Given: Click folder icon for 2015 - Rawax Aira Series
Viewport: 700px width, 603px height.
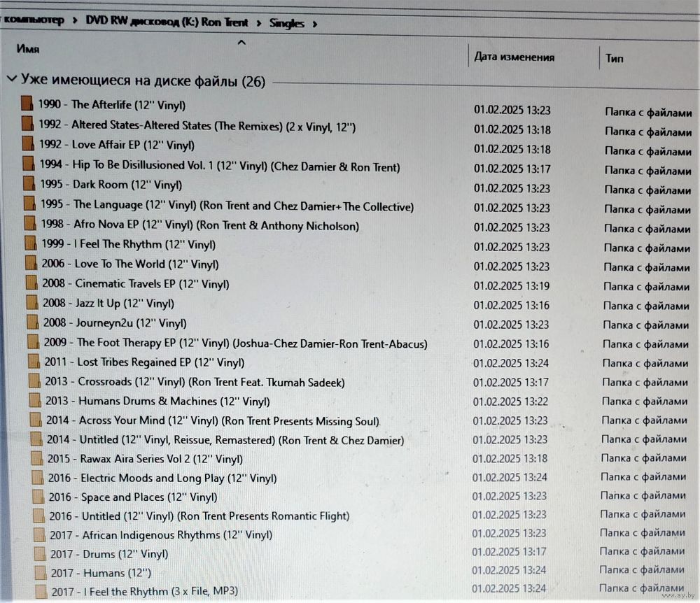Looking at the screenshot, I should click(36, 458).
